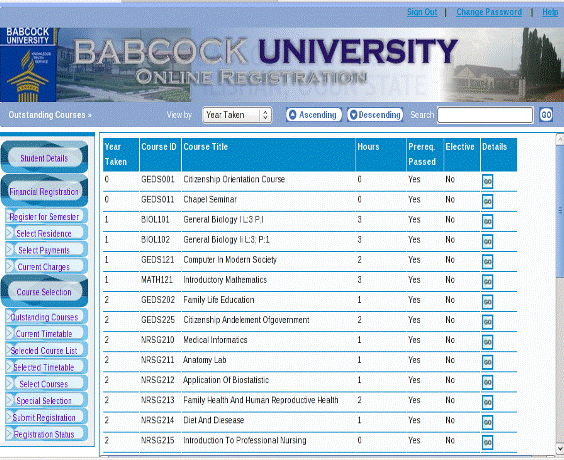The width and height of the screenshot is (564, 460).
Task: Open Special Selection sidebar item
Action: [x=46, y=400]
